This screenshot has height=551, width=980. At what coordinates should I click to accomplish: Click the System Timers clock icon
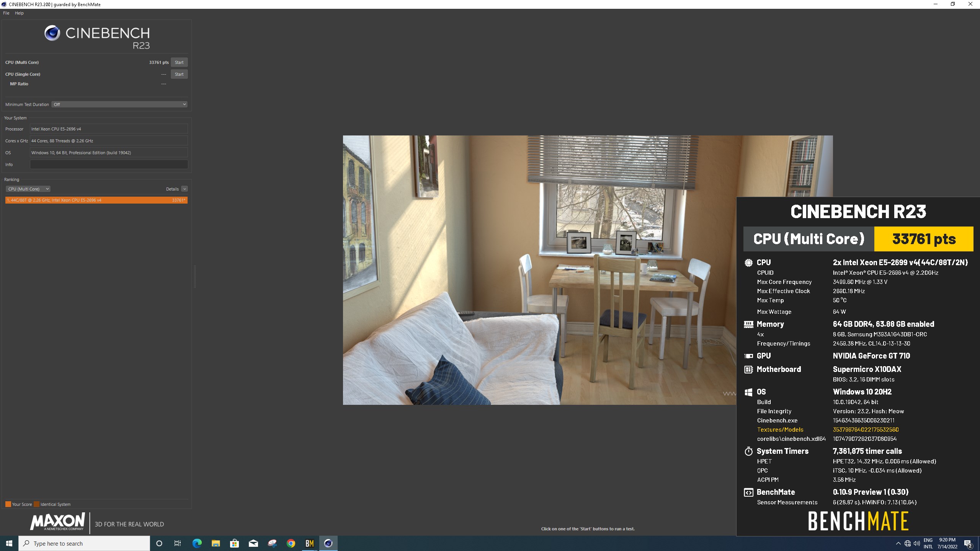click(748, 452)
